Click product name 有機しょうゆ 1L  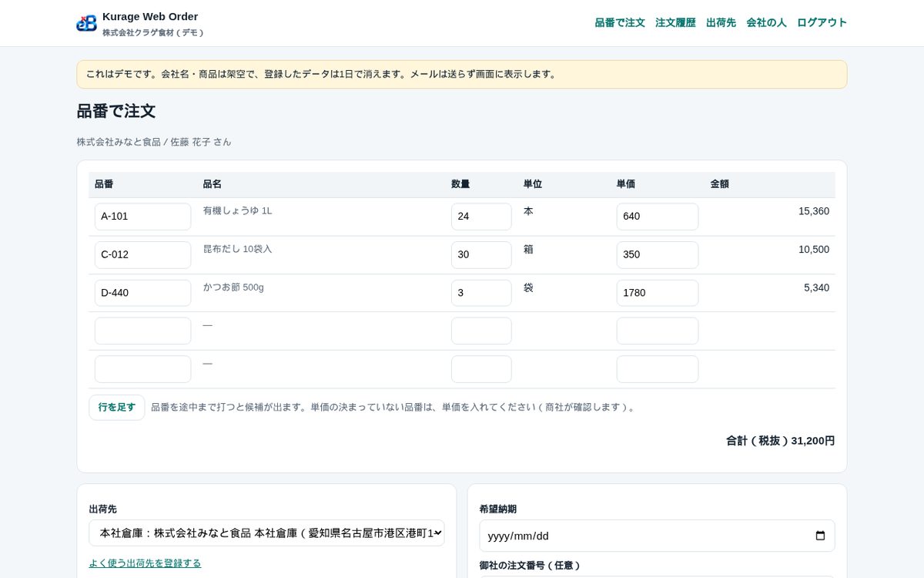[x=237, y=210]
